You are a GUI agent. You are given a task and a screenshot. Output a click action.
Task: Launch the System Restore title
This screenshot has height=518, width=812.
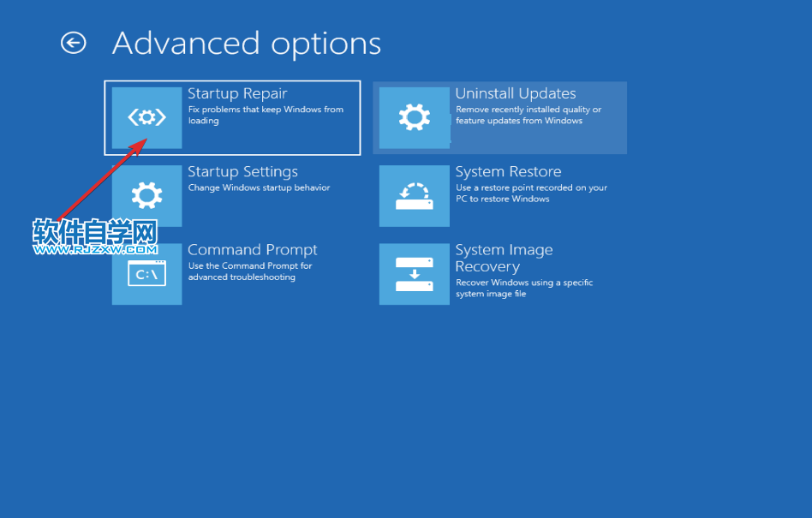508,172
